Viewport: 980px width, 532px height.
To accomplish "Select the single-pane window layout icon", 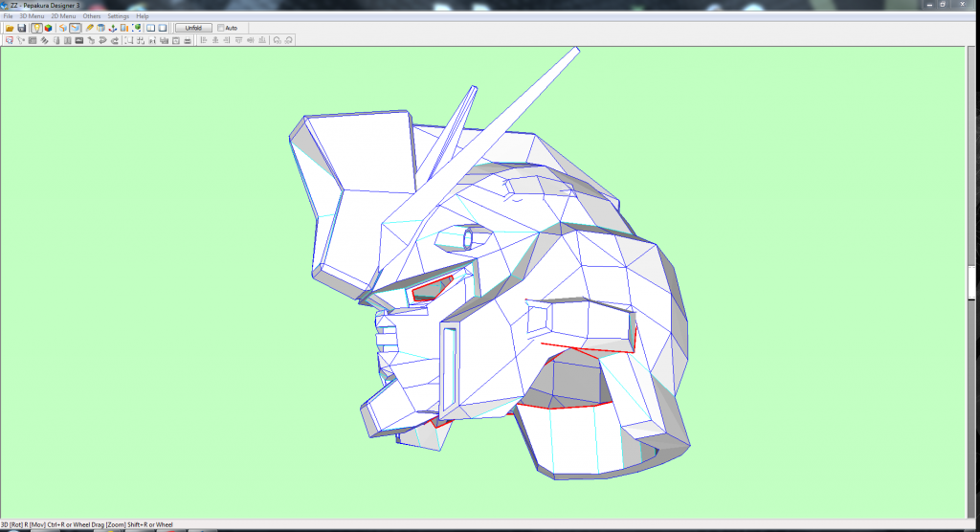I will coord(163,28).
